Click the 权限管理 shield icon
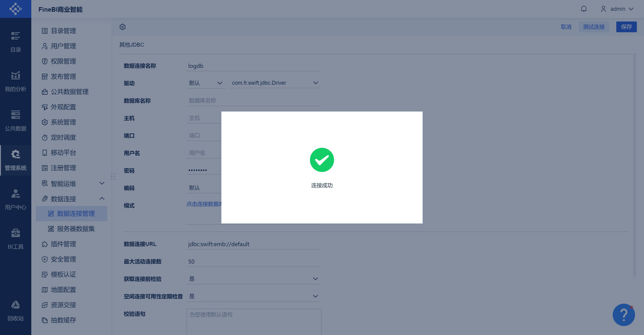This screenshot has width=644, height=335. tap(45, 61)
